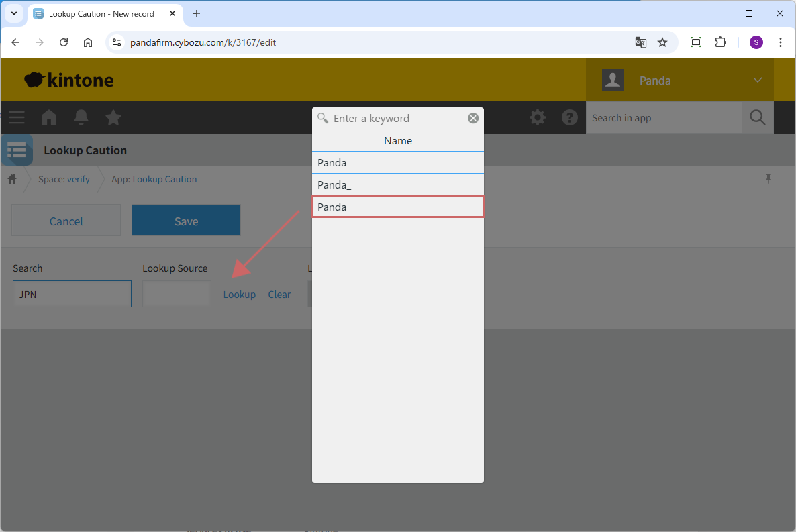Open the browser tab search dropdown

click(x=13, y=13)
